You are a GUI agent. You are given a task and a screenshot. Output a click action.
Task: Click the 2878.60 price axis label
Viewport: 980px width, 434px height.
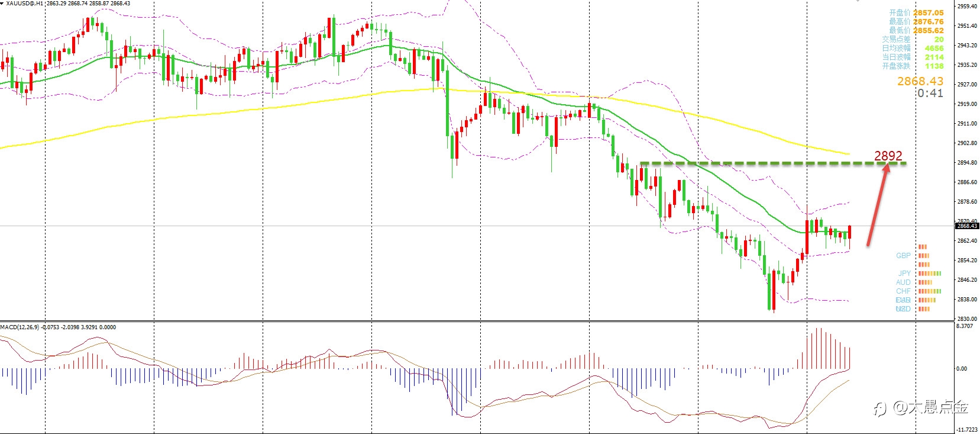966,202
